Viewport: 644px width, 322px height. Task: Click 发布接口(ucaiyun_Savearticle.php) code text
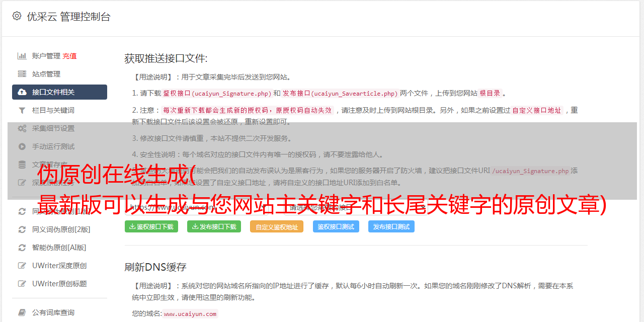pos(340,93)
